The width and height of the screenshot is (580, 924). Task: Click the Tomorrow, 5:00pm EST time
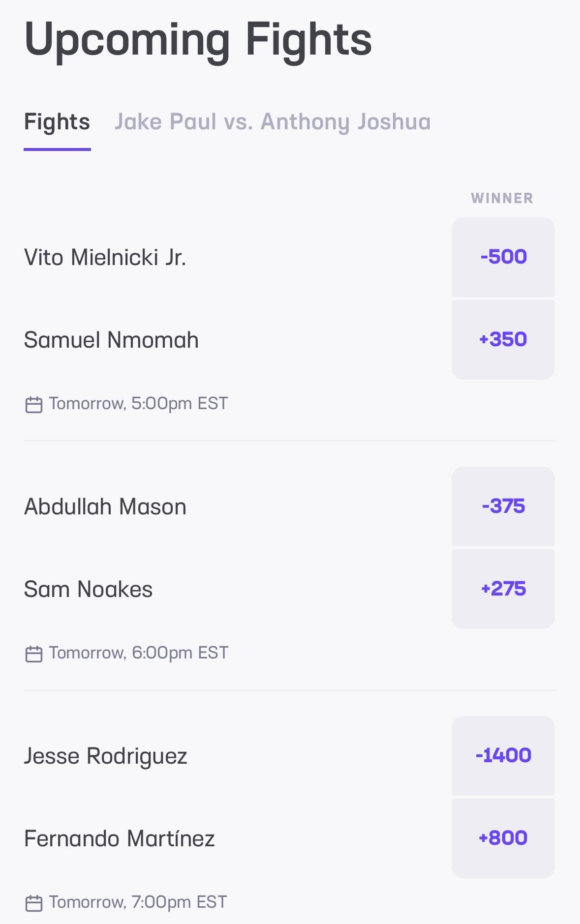[x=138, y=404]
